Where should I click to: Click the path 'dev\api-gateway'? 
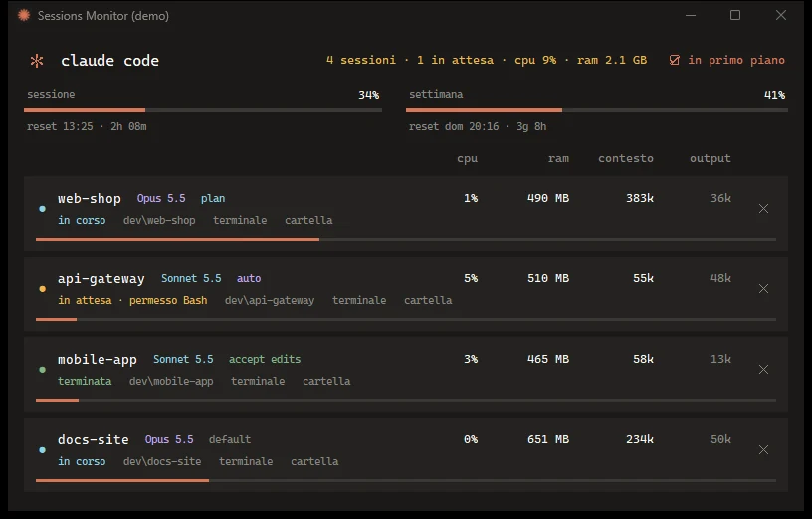pos(270,300)
